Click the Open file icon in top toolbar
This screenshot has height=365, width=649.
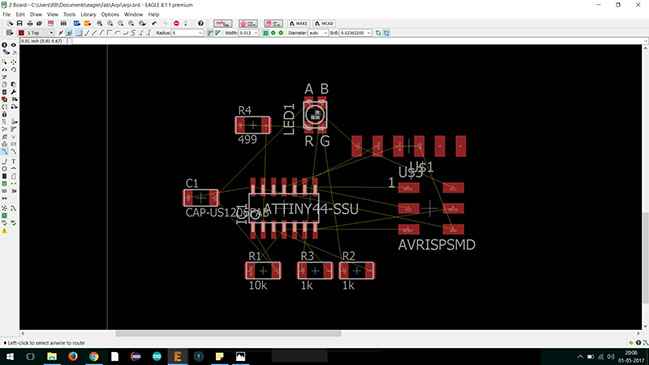[x=10, y=24]
